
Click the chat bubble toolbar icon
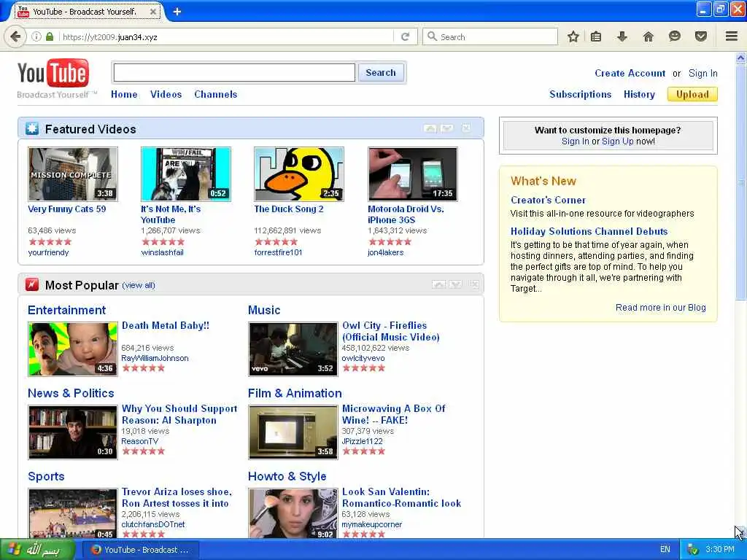tap(675, 36)
